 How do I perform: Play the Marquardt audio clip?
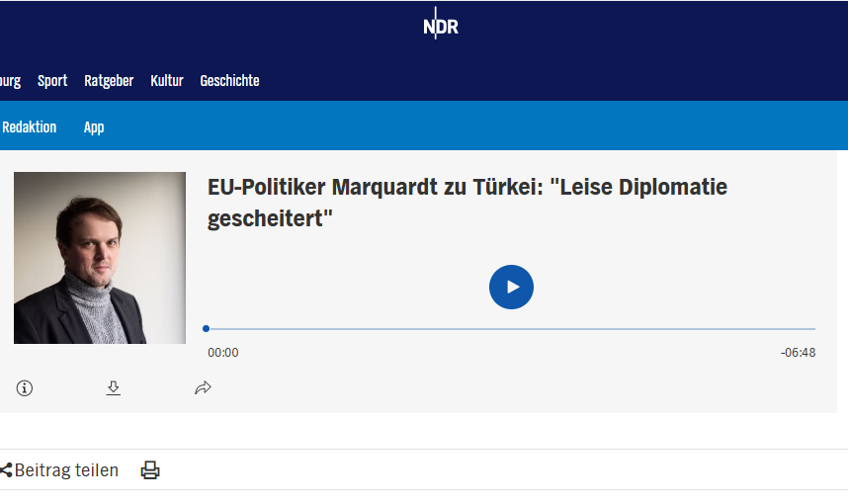(x=511, y=288)
